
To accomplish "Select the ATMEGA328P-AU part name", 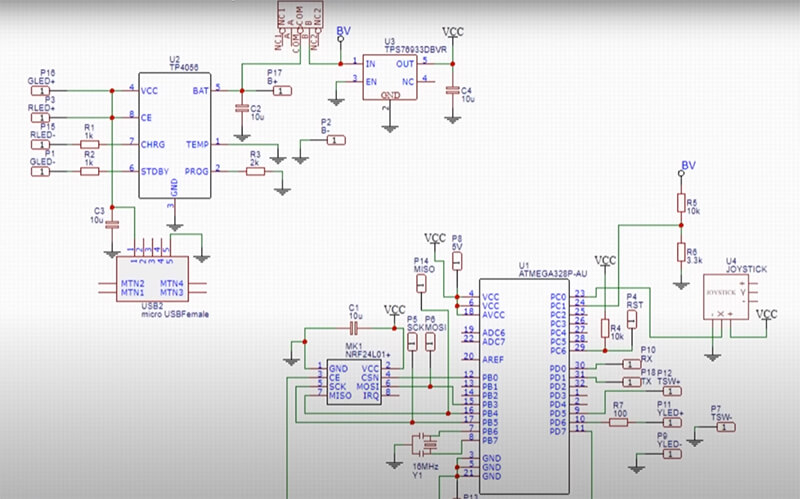I will [553, 273].
